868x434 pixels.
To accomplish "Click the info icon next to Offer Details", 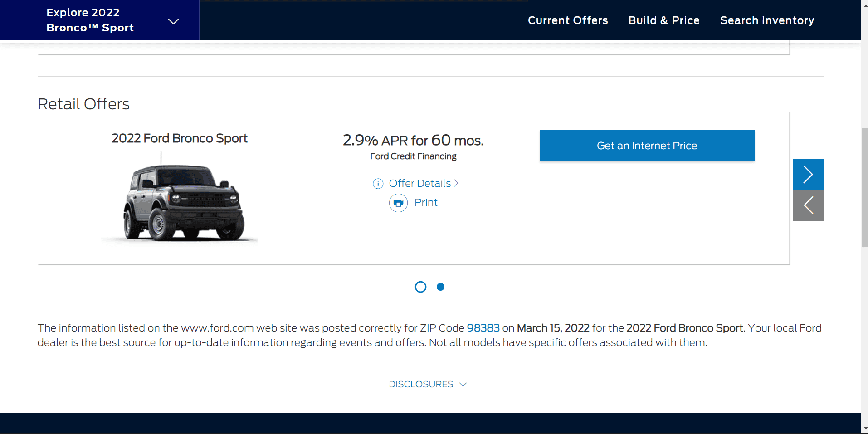I will click(378, 184).
